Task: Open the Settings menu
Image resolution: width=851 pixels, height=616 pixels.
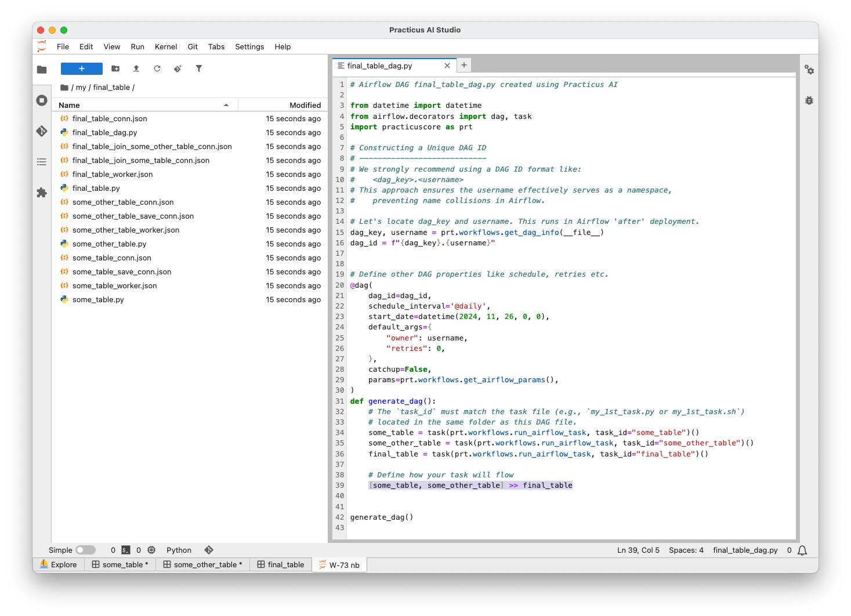Action: (x=249, y=47)
